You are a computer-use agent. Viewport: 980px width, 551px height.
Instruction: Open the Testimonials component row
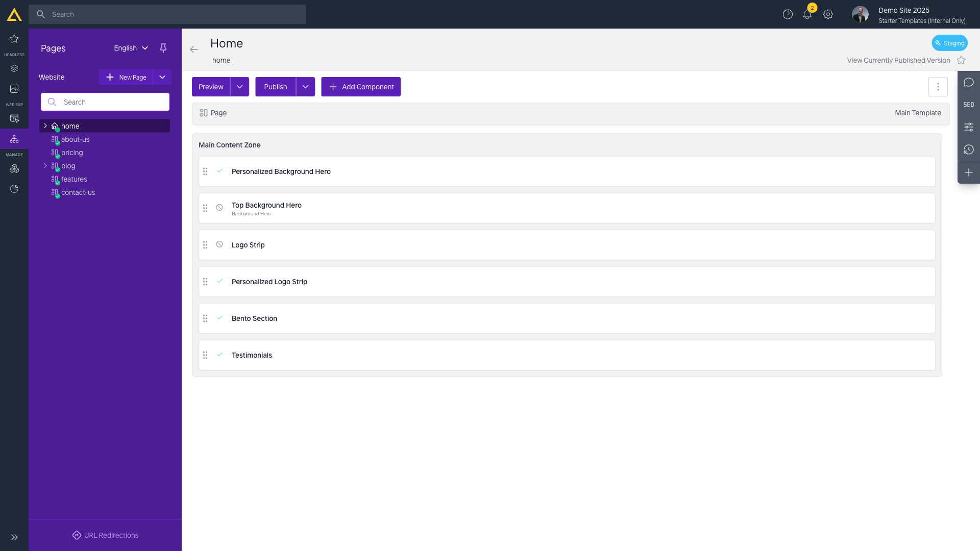[567, 355]
